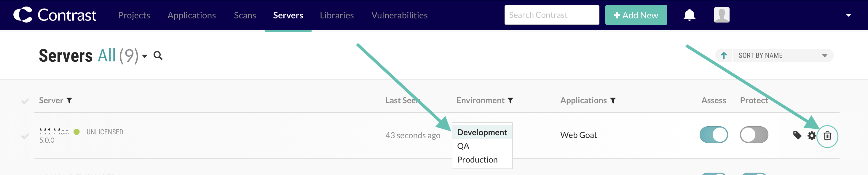
Task: Click the Environment column filter icon
Action: pyautogui.click(x=510, y=101)
